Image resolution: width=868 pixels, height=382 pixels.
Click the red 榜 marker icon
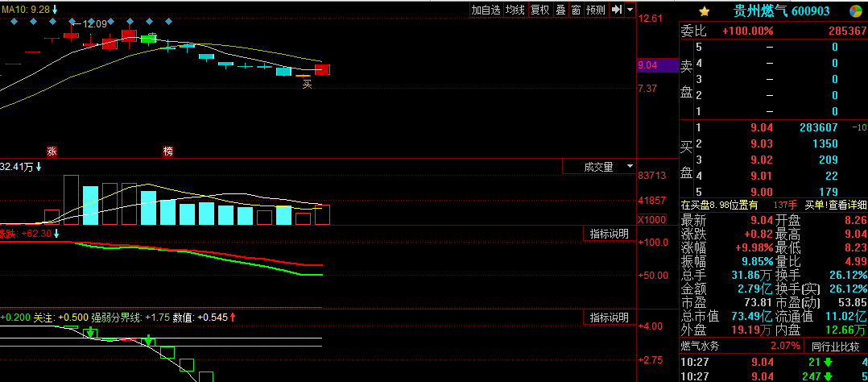(168, 151)
